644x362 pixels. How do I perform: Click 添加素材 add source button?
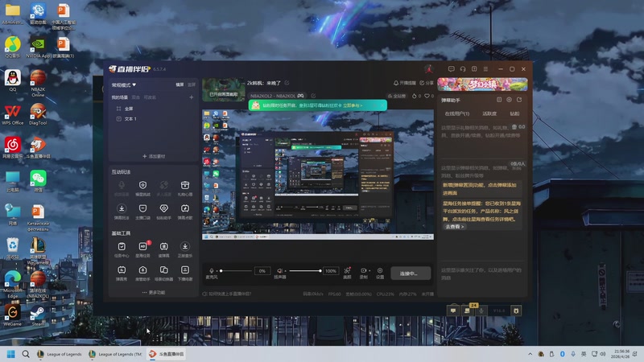(x=154, y=156)
